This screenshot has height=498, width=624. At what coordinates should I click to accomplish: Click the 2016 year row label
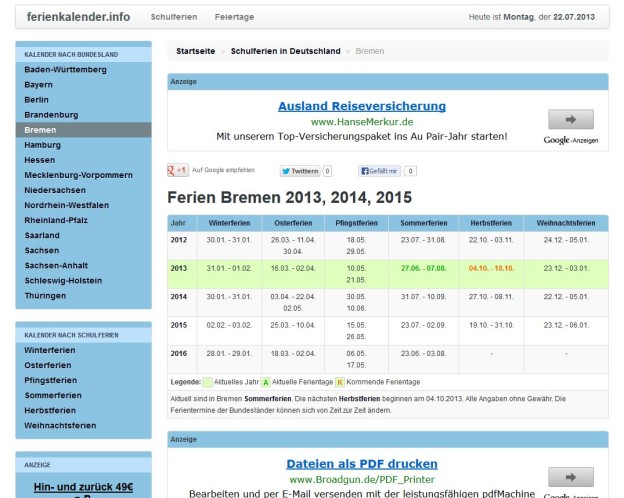click(179, 353)
